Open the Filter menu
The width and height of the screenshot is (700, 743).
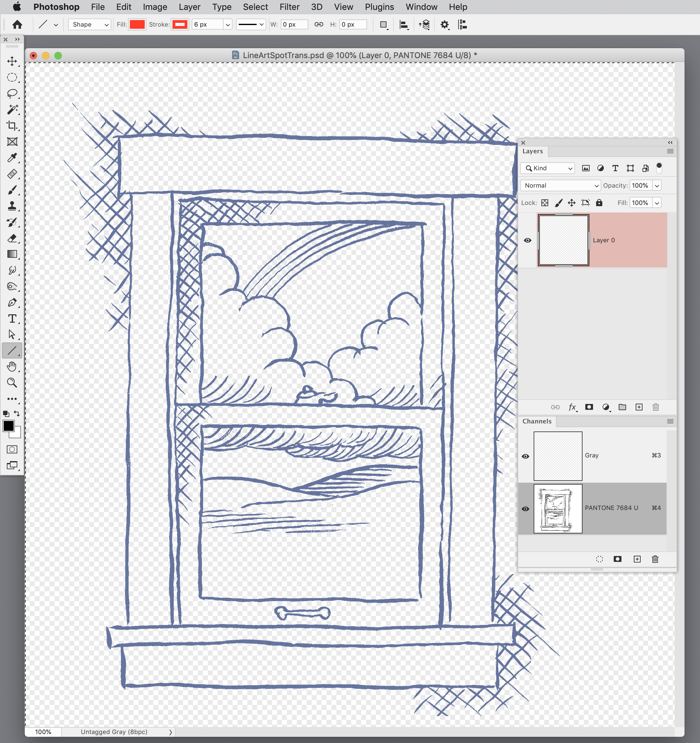[x=289, y=7]
